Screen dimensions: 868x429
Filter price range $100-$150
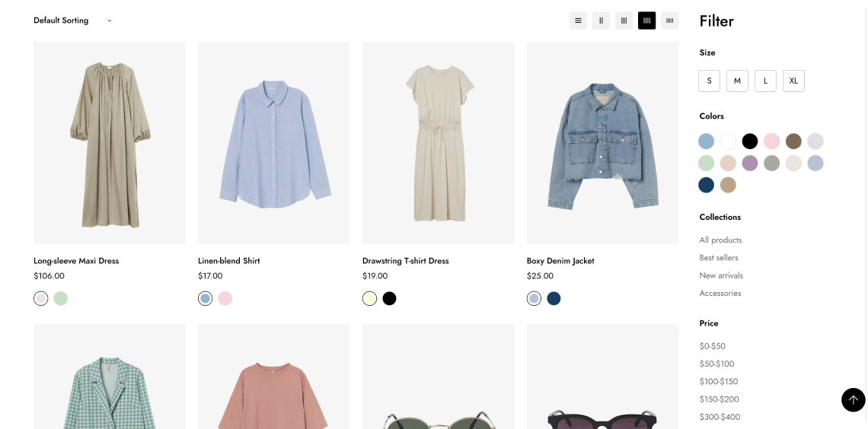click(719, 381)
